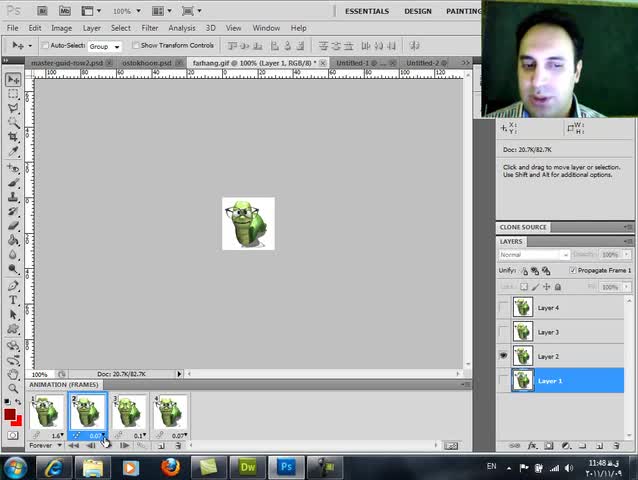
Task: Expand hidden document tabs with double arrow
Action: [466, 63]
